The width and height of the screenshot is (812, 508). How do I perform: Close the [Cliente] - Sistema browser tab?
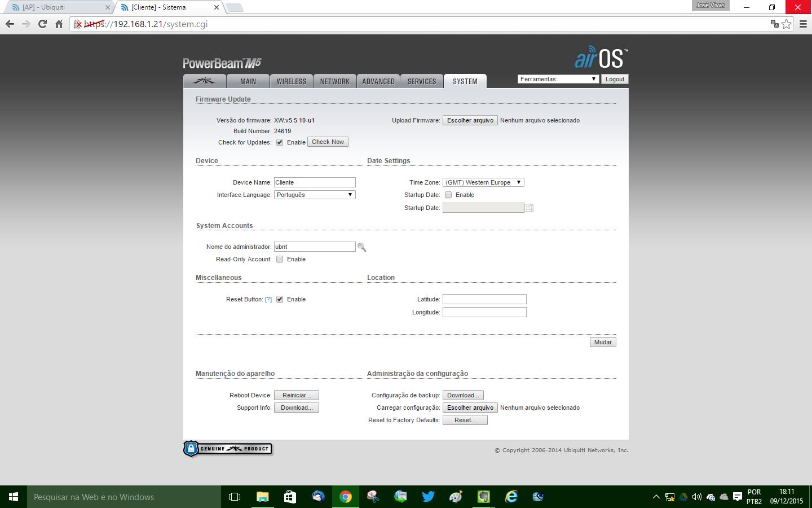pos(217,7)
